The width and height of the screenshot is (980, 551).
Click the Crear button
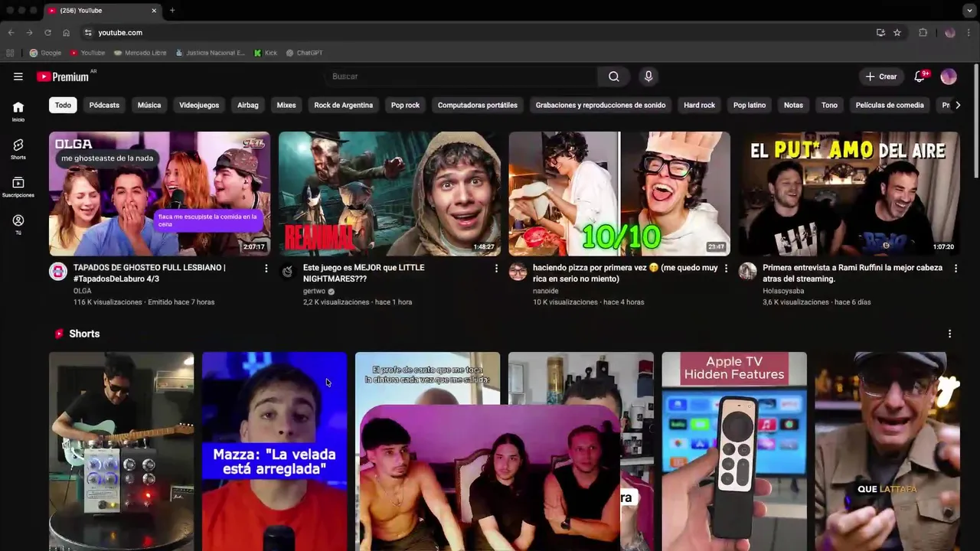881,77
